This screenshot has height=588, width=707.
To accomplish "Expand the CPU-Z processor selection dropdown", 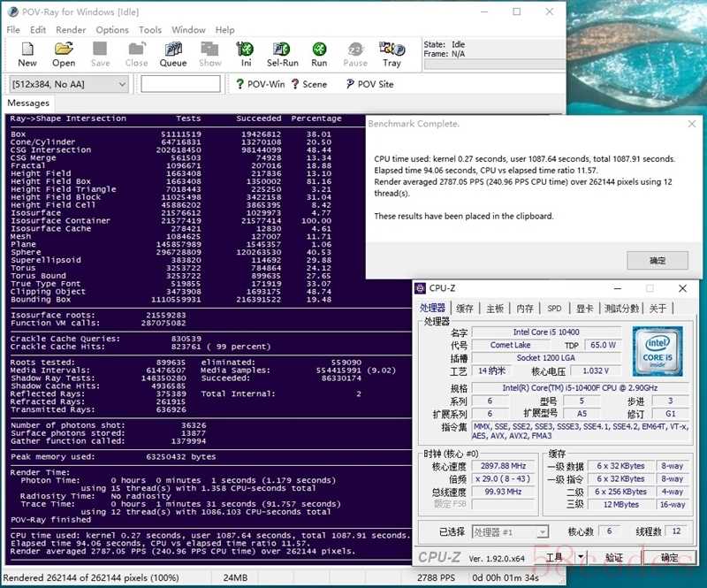I will 543,532.
